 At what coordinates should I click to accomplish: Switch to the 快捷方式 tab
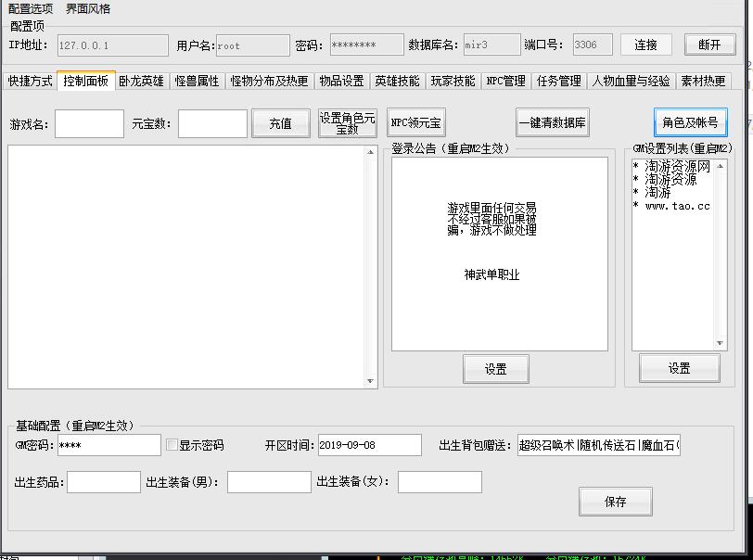coord(30,82)
